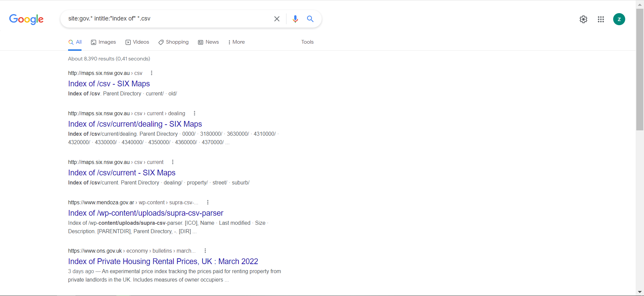Image resolution: width=644 pixels, height=296 pixels.
Task: Open options for 'Index of /csv' result
Action: (x=152, y=73)
